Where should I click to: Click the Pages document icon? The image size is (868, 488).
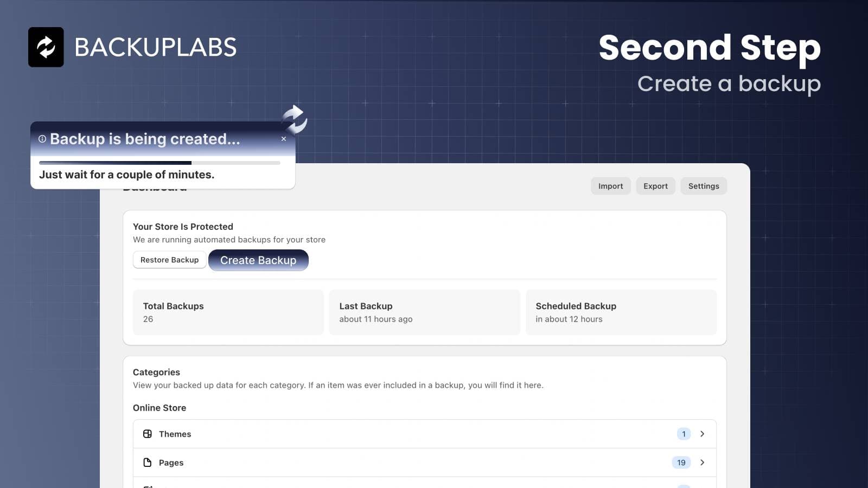click(148, 463)
